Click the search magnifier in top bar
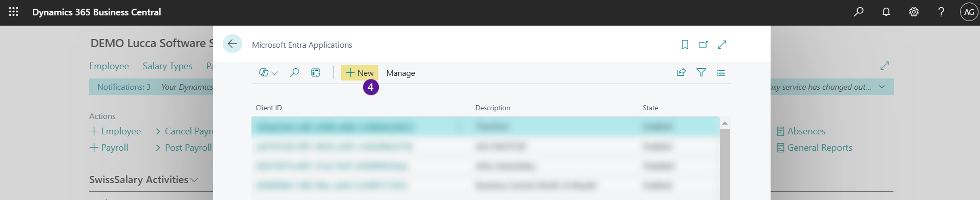This screenshot has width=980, height=200. pyautogui.click(x=859, y=12)
